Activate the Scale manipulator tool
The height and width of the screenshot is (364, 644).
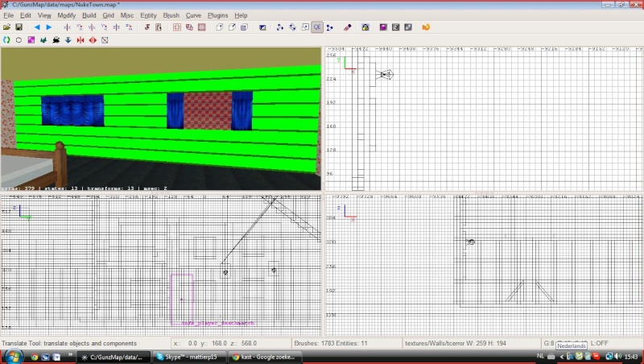click(305, 27)
